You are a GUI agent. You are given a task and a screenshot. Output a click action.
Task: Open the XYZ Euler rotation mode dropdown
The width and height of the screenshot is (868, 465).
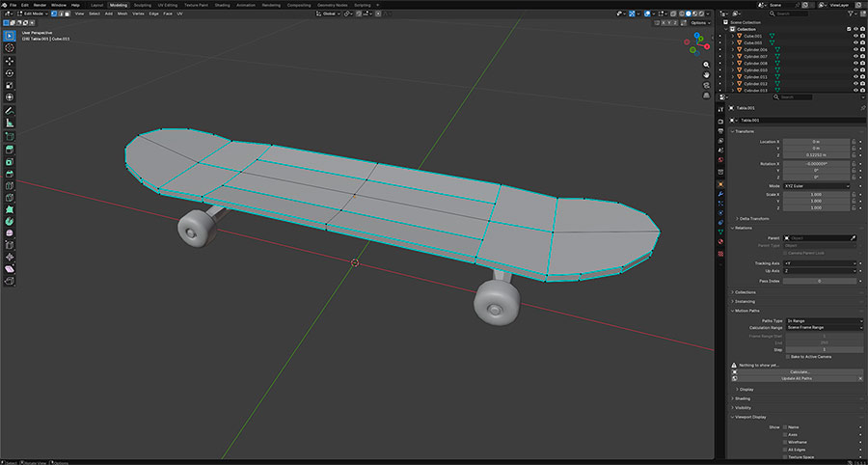817,186
